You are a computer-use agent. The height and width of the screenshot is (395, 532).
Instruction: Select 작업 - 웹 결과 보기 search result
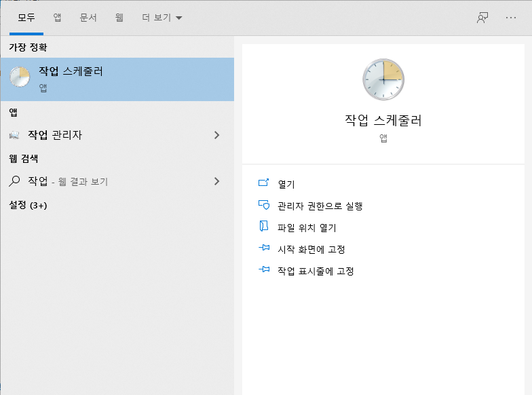pos(117,181)
